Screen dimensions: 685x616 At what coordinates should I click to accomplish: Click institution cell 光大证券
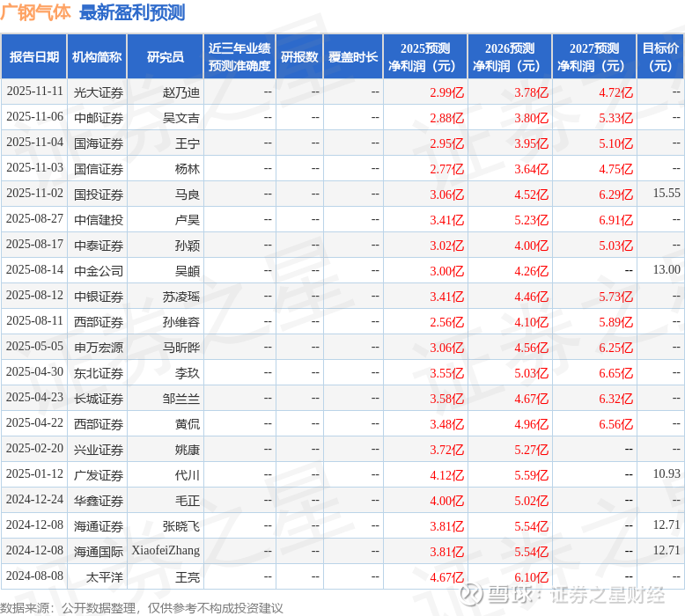pos(99,92)
